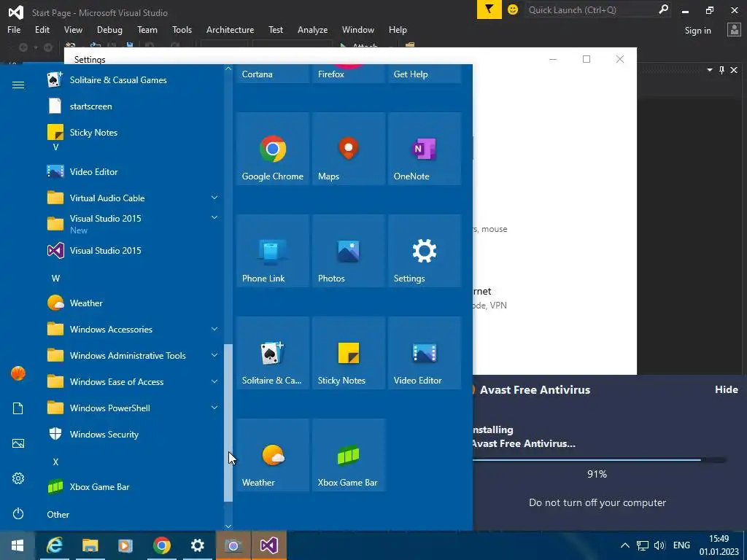This screenshot has width=747, height=560.
Task: Launch the Xbox Game Bar tile
Action: click(349, 455)
